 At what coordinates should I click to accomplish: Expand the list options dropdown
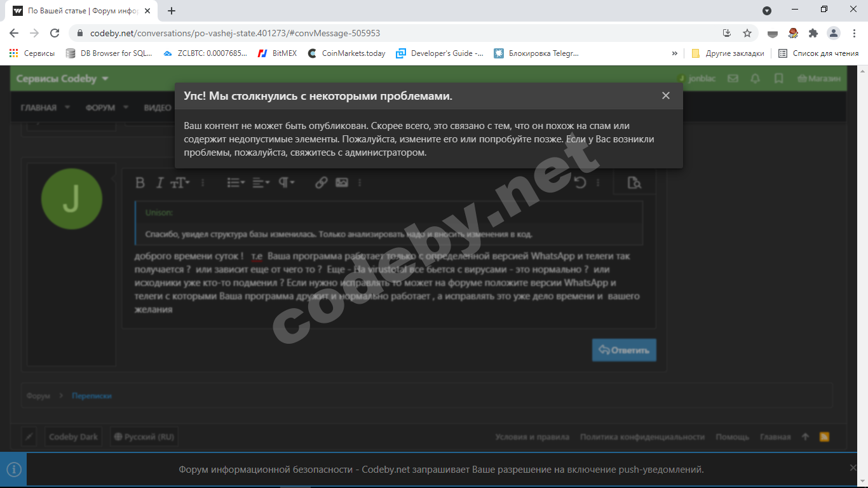tap(236, 183)
